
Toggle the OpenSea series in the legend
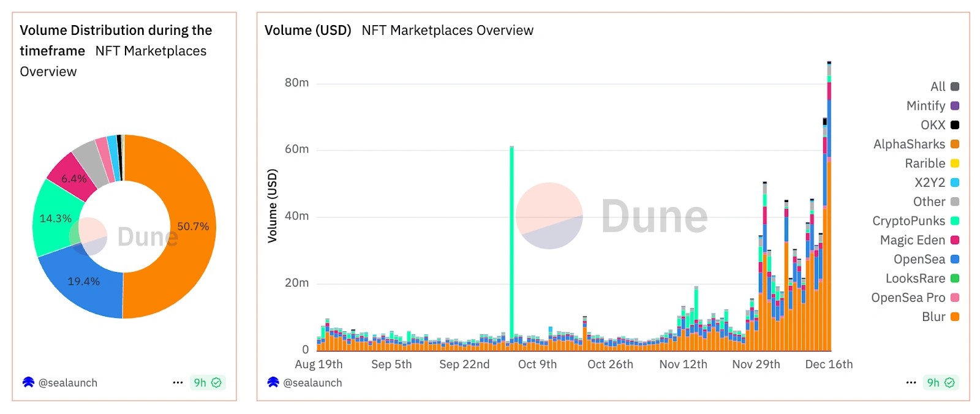click(x=919, y=259)
